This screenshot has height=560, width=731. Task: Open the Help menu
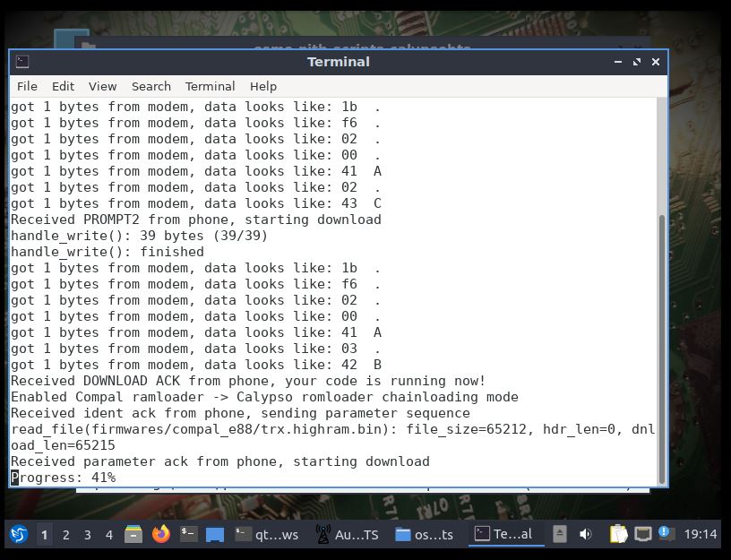coord(263,86)
